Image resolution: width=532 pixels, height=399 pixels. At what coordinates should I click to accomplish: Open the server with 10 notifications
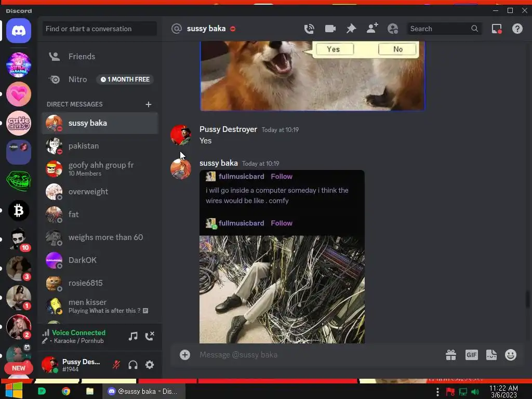[19, 240]
